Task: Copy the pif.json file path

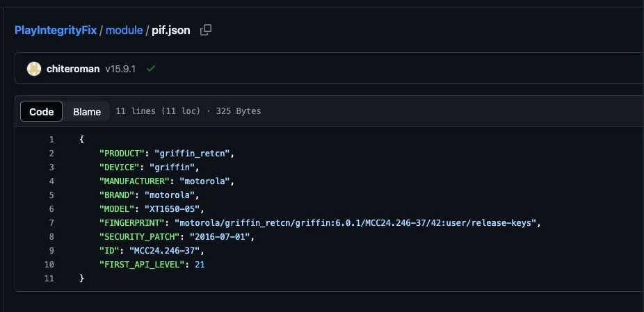Action: click(205, 30)
